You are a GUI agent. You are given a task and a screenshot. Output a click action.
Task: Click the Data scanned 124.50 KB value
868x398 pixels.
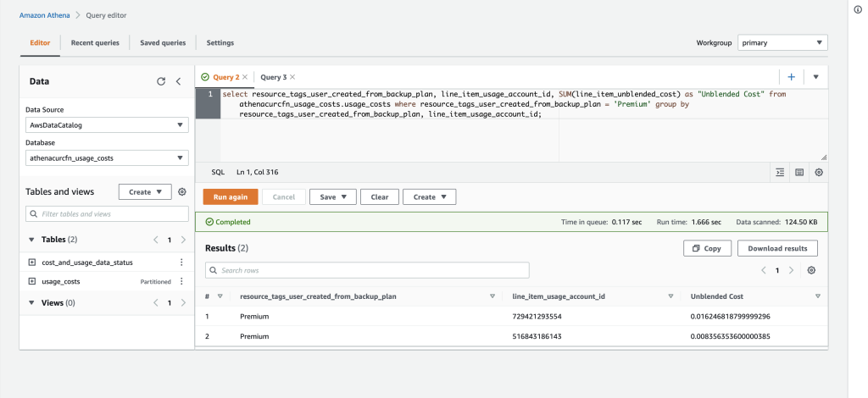pos(800,222)
